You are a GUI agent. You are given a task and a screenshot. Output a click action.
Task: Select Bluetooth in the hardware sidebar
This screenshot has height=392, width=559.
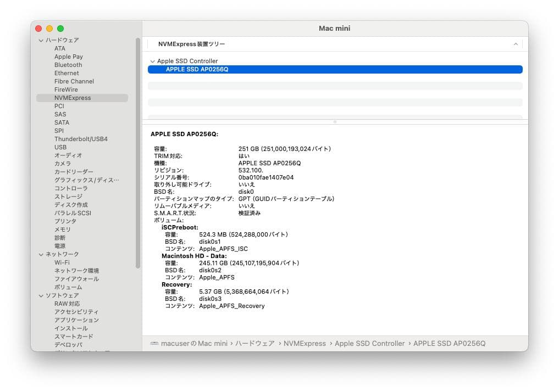[x=68, y=65]
